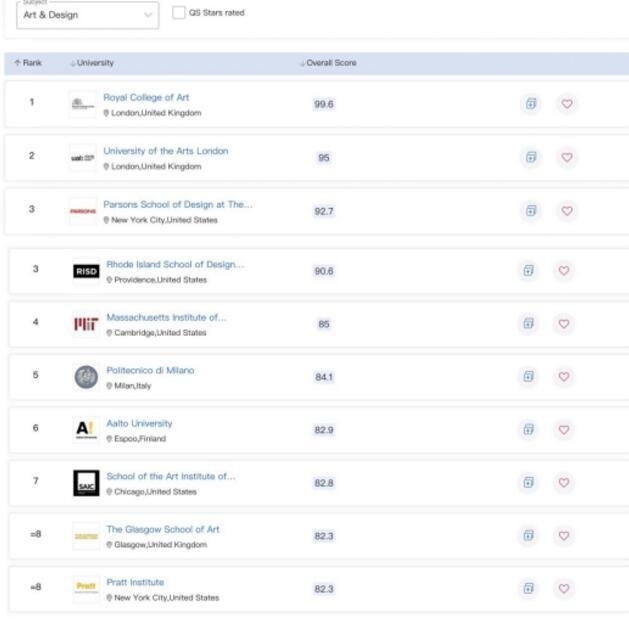The width and height of the screenshot is (629, 619).
Task: Open the Art & Design subject dropdown
Action: click(x=87, y=15)
